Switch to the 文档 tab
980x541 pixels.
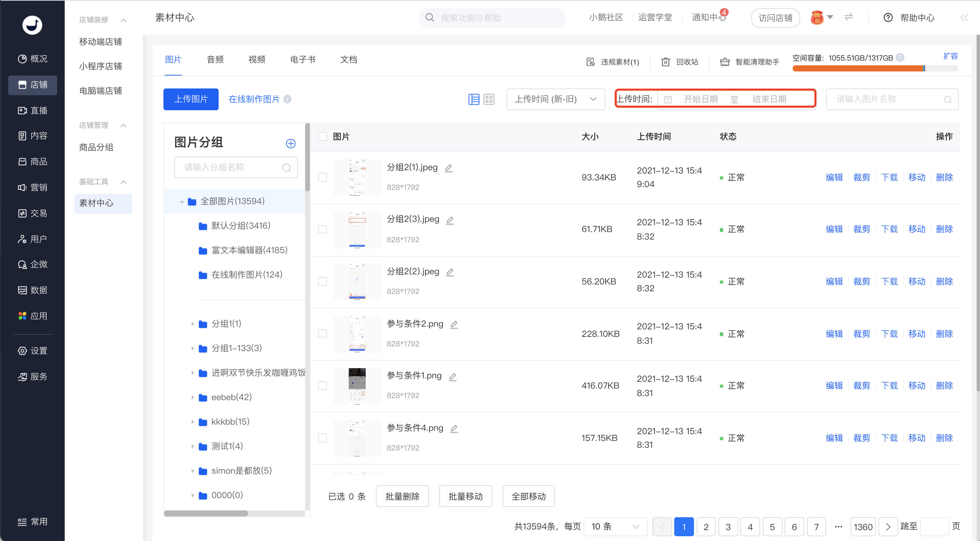pos(348,60)
